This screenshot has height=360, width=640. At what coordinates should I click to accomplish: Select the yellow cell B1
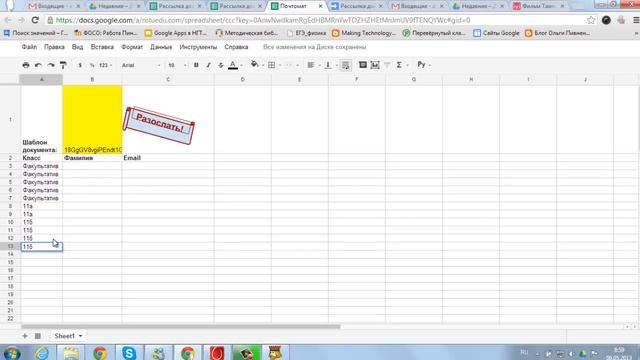pos(92,119)
